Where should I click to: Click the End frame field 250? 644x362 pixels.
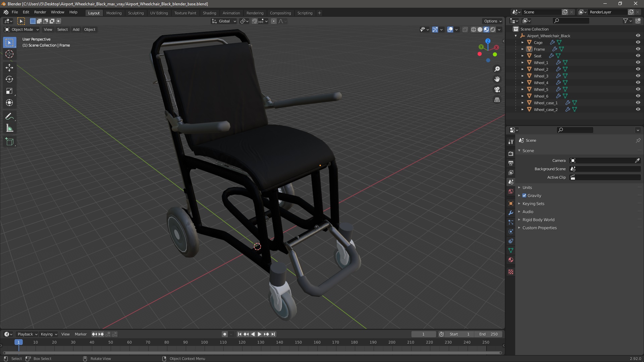tap(489, 334)
